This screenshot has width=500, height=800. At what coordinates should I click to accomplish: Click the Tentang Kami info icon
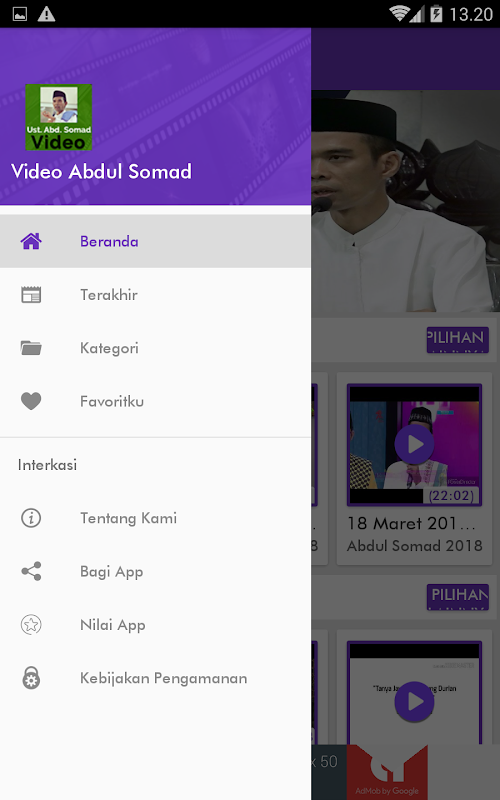[31, 518]
